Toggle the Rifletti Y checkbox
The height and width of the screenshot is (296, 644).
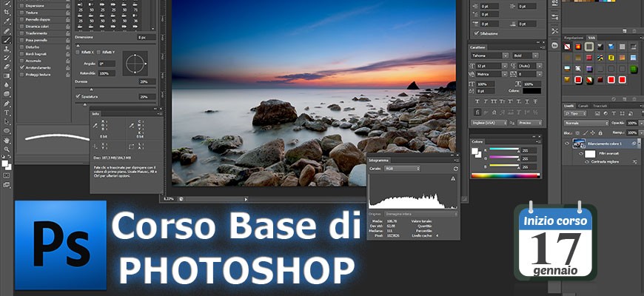[98, 52]
